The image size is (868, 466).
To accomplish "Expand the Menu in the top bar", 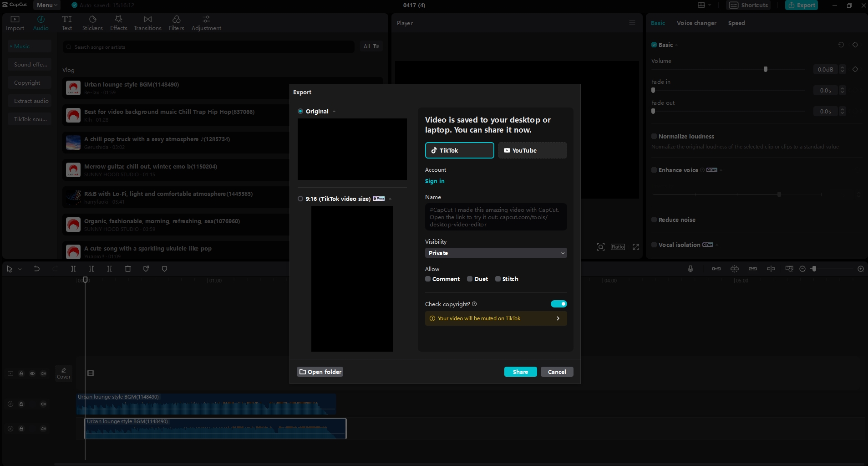I will 46,5.
